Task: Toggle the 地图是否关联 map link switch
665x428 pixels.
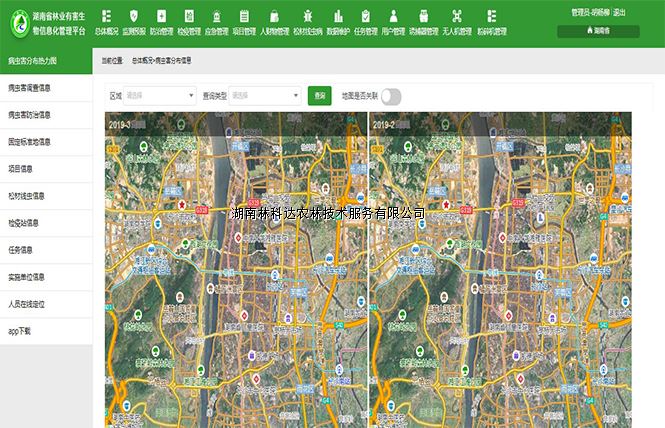Action: click(x=390, y=96)
